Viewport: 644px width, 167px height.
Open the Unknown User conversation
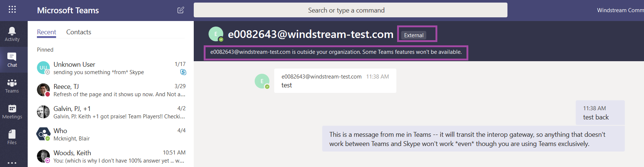(111, 68)
